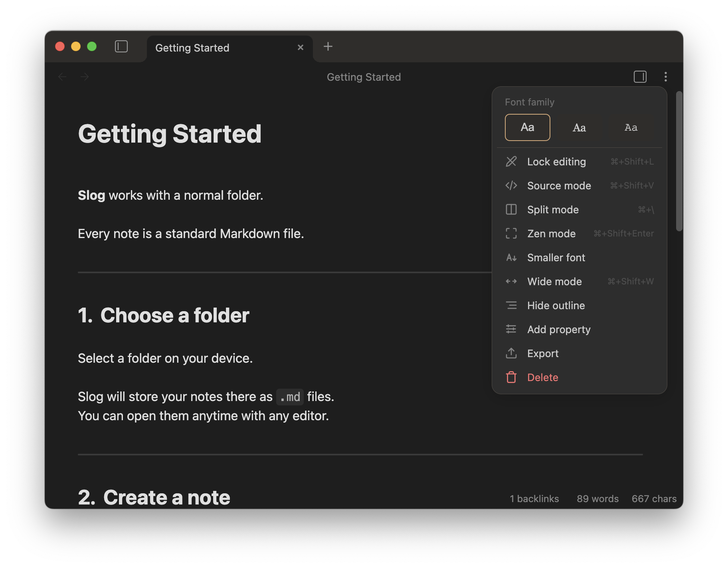This screenshot has width=728, height=568.
Task: Navigate forward with the right arrow
Action: (x=85, y=77)
